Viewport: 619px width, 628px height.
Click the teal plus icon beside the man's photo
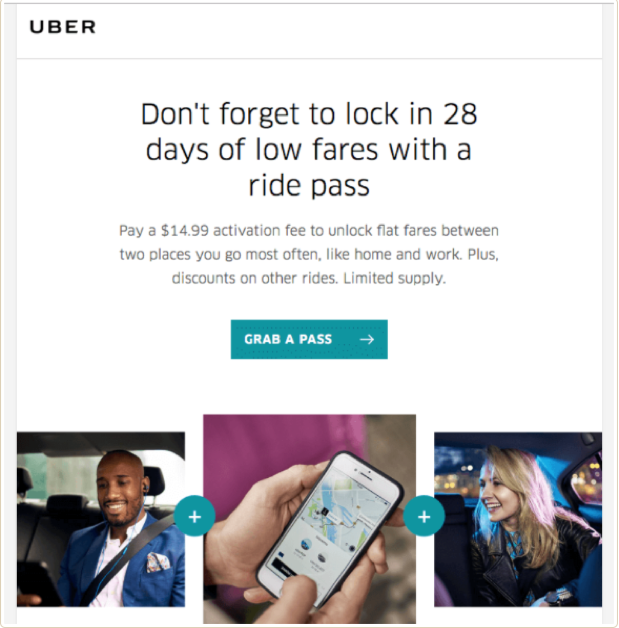[x=195, y=516]
